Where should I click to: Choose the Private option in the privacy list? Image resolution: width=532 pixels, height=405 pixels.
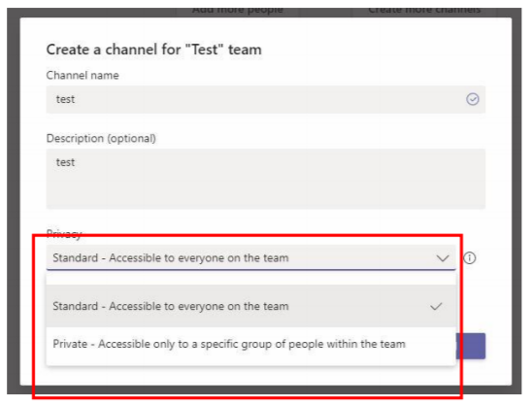tap(250, 344)
